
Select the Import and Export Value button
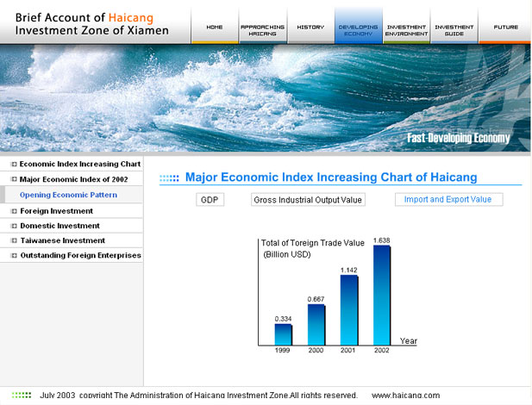point(448,200)
